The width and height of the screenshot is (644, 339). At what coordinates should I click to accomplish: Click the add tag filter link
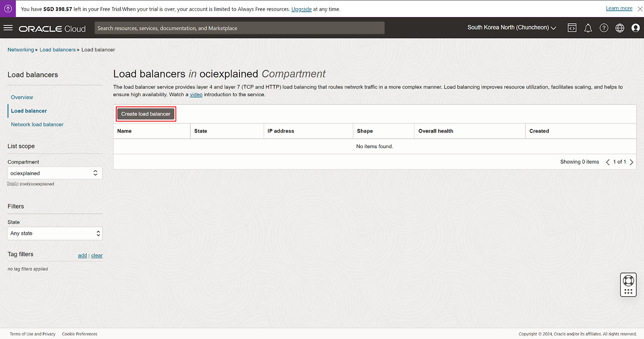click(82, 255)
